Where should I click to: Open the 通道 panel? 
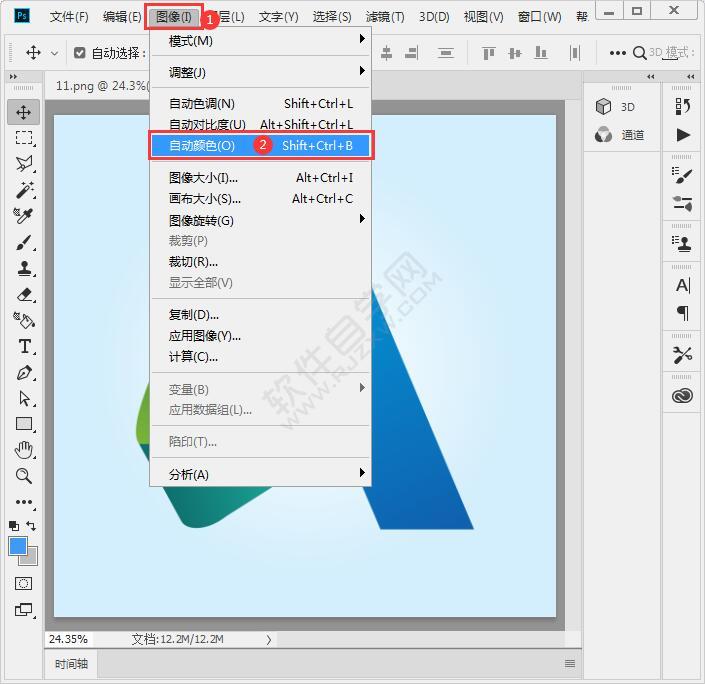[621, 135]
